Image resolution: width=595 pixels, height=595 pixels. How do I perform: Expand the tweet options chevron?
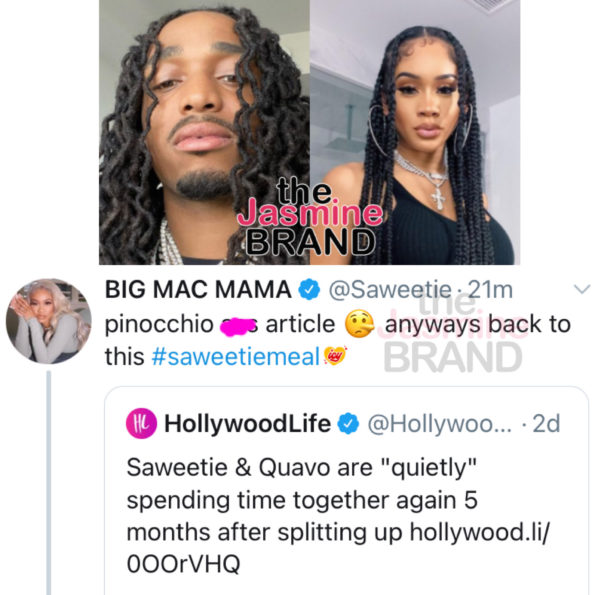[x=582, y=289]
